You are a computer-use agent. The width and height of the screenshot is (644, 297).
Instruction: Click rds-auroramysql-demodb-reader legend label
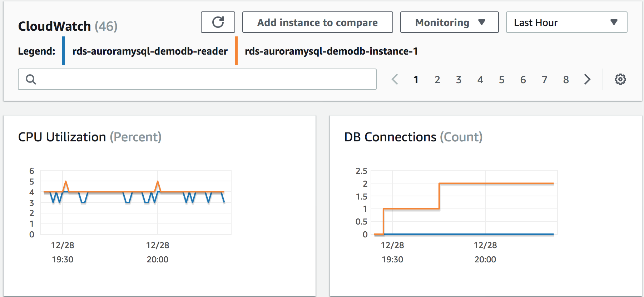pyautogui.click(x=150, y=51)
